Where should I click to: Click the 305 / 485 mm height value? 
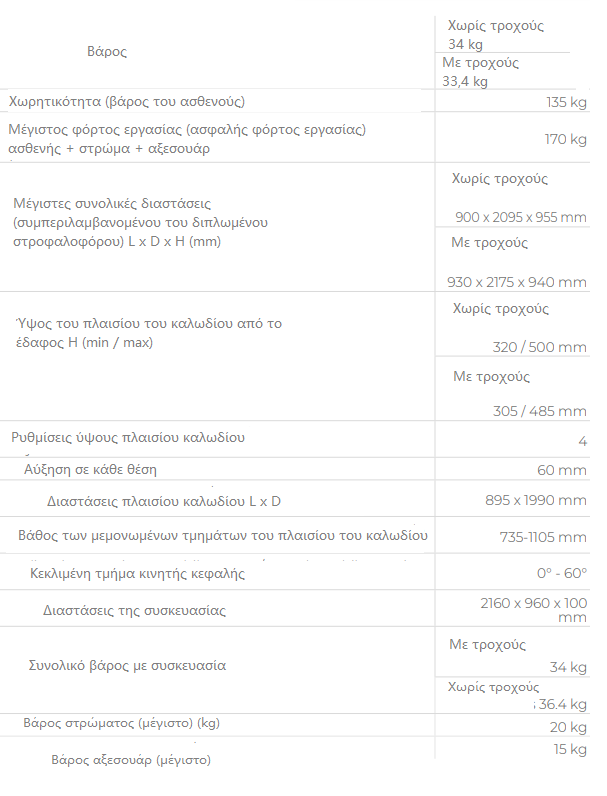click(539, 411)
